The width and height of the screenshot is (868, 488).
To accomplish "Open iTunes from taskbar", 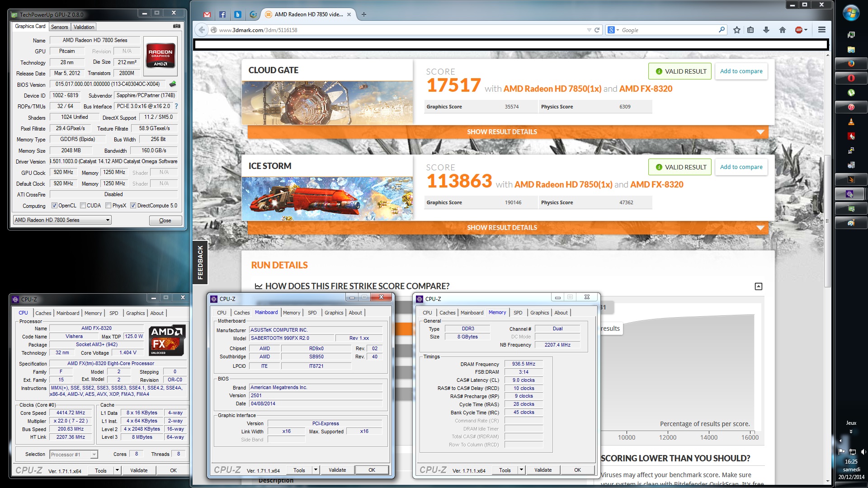I will [851, 107].
